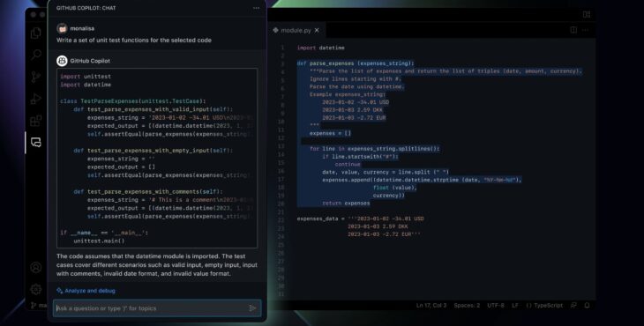Click the user prompt about unit test functions
The height and width of the screenshot is (326, 644).
pos(134,41)
